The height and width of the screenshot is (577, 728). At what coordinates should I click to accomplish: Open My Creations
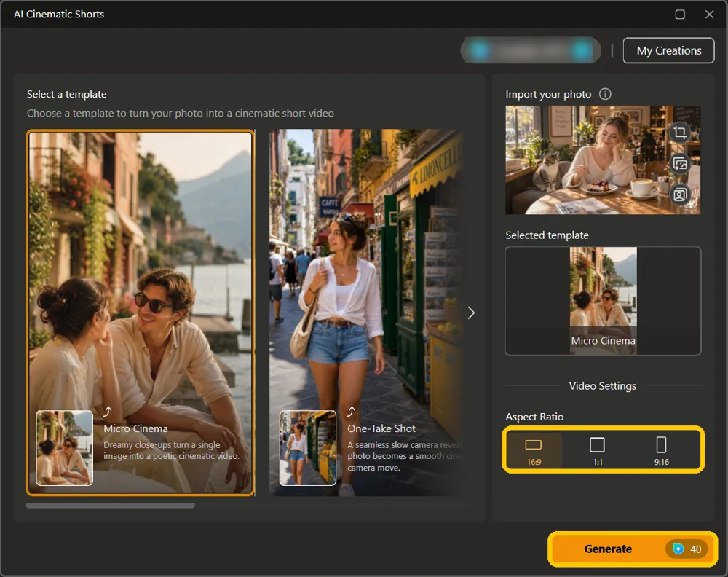[668, 50]
